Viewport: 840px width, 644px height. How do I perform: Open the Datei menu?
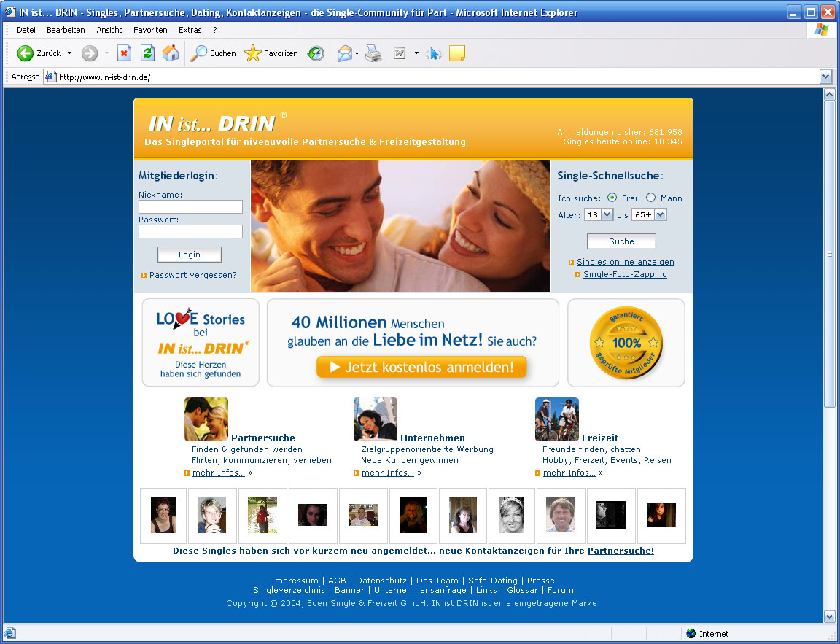pos(26,30)
